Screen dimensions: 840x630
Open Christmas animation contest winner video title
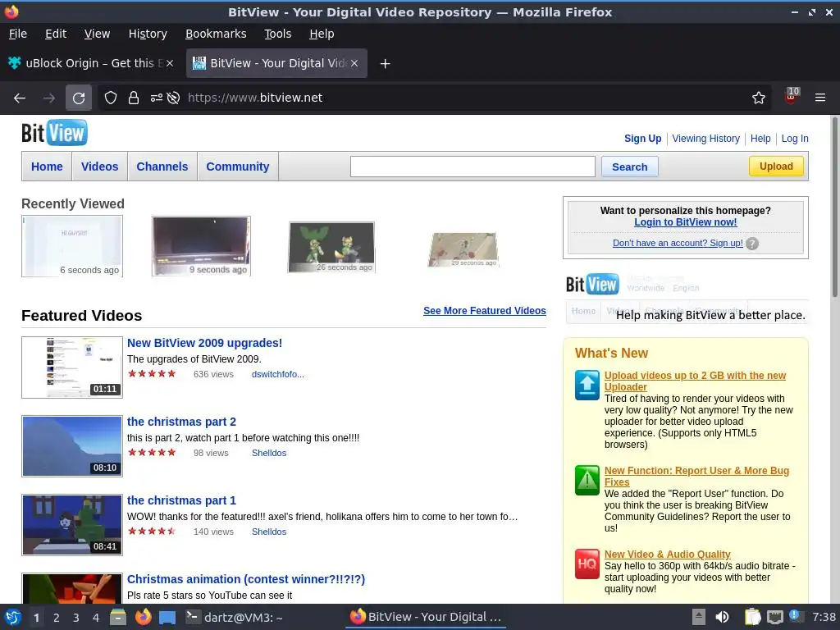tap(246, 579)
